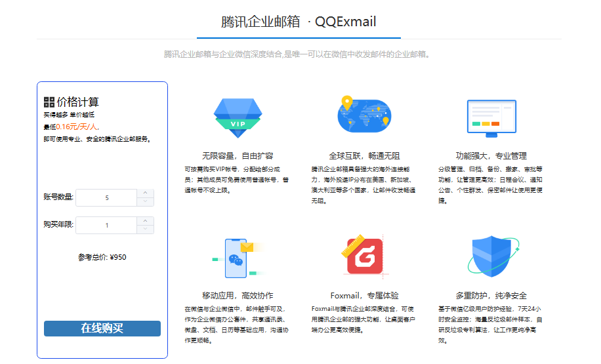Screen dimensions: 601x364
Task: Click the mobile phone chat mail icon
Action: coord(237,256)
